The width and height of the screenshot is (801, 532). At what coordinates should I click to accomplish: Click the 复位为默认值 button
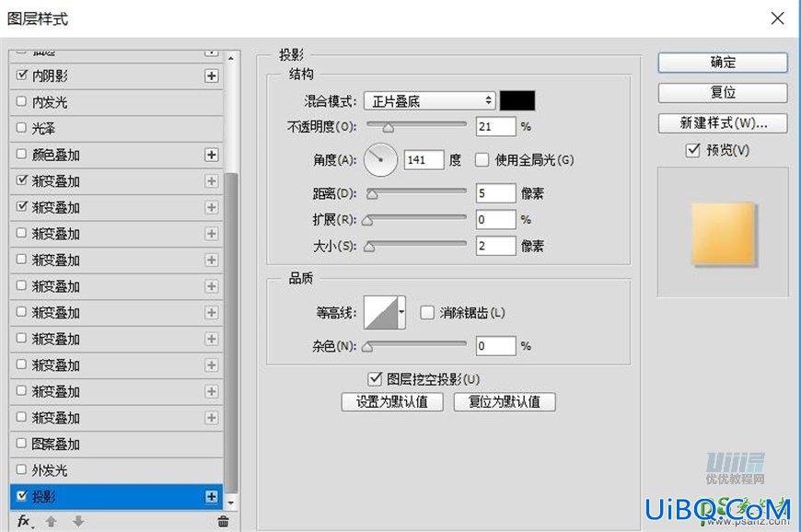coord(505,402)
